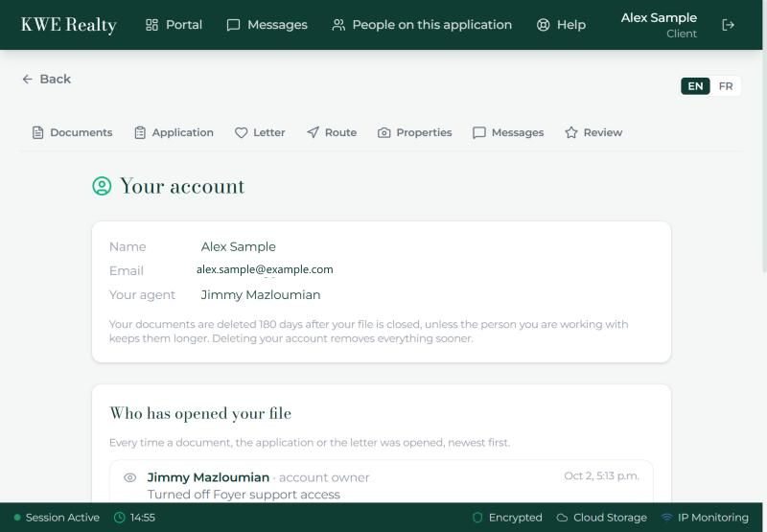
Task: Click agent name Jimmy Mazloumian in account card
Action: pyautogui.click(x=261, y=295)
